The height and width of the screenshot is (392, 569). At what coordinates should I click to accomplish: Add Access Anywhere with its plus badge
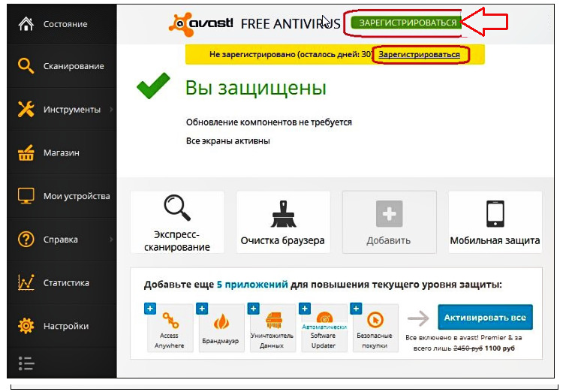tap(150, 309)
